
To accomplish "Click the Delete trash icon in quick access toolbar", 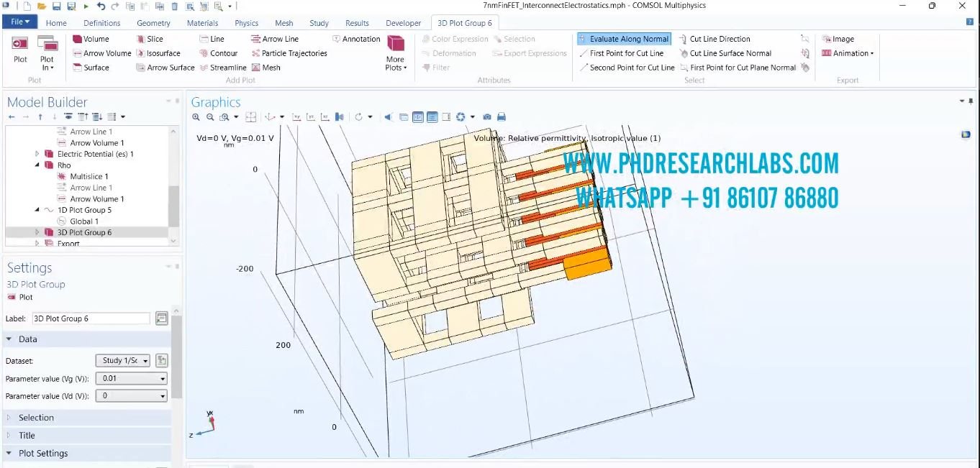I will click(x=176, y=6).
